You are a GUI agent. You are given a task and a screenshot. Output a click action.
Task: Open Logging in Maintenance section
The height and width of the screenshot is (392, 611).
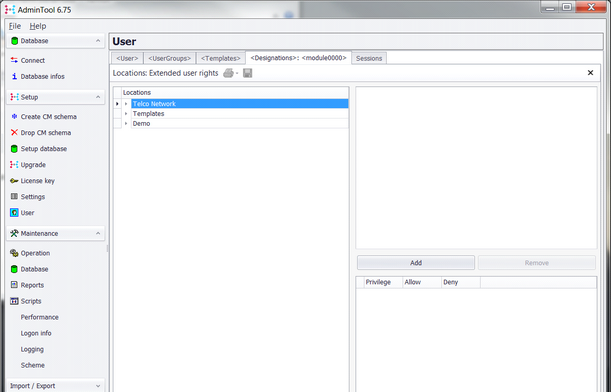[x=32, y=349]
